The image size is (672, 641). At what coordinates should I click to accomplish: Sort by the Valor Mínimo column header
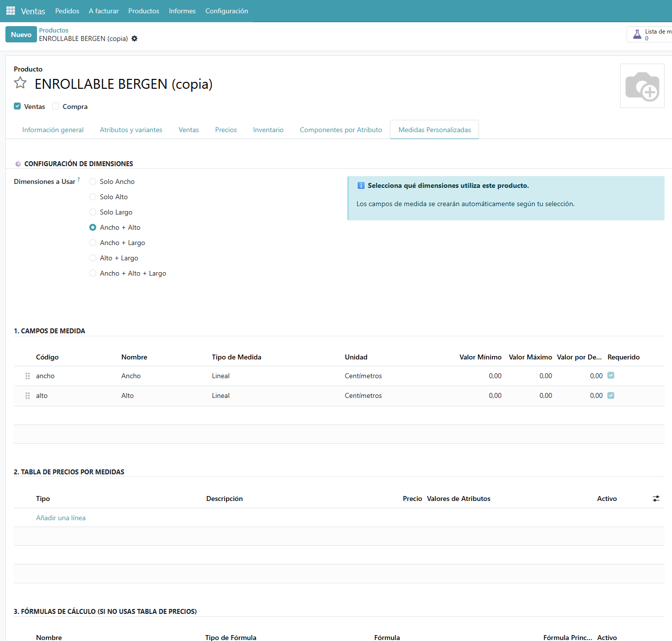pos(480,357)
